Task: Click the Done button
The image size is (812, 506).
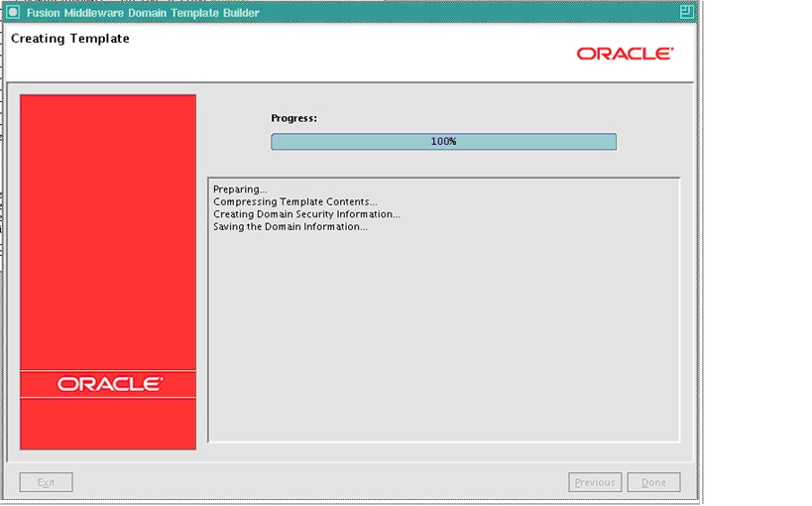Action: pyautogui.click(x=653, y=482)
